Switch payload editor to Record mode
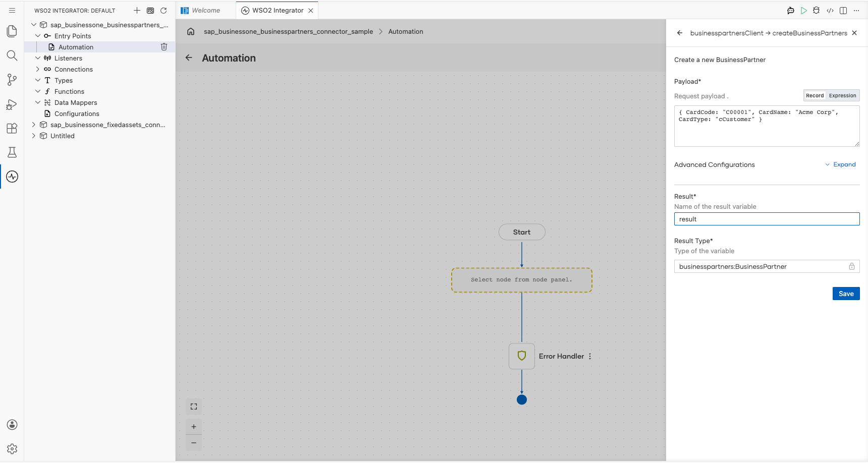The image size is (868, 463). click(815, 95)
